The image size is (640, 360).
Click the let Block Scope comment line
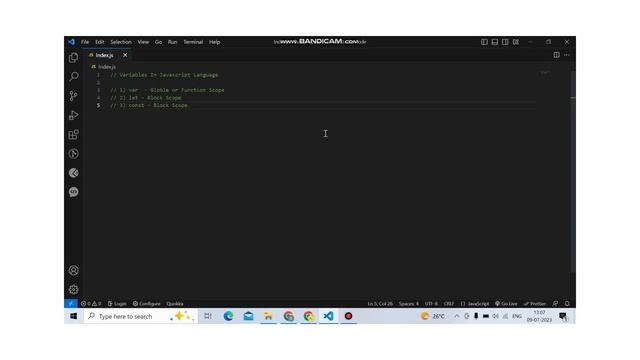[x=146, y=98]
